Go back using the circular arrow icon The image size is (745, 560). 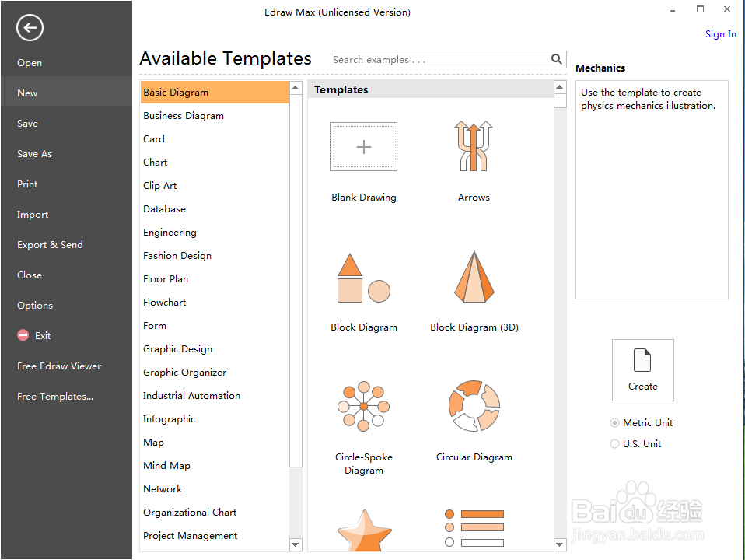30,27
